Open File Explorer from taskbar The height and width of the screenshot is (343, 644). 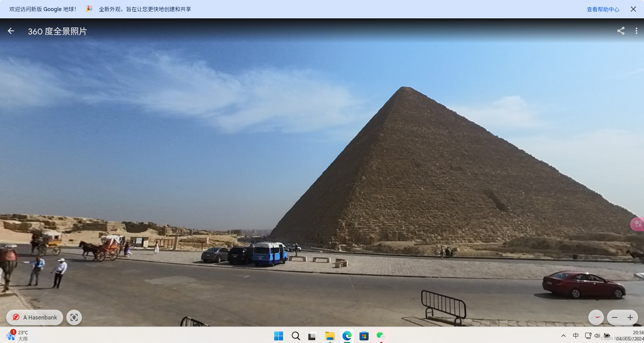pyautogui.click(x=330, y=336)
